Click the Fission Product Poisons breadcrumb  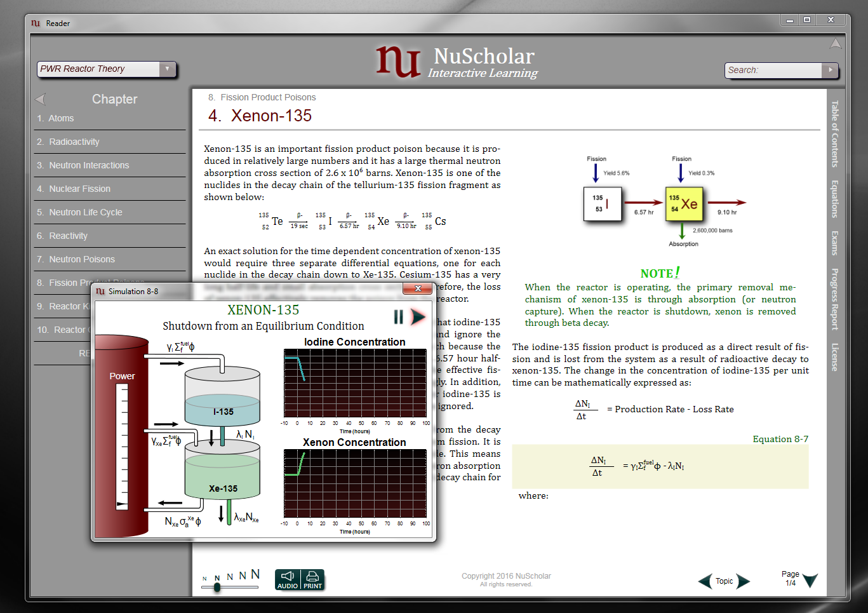tap(268, 97)
